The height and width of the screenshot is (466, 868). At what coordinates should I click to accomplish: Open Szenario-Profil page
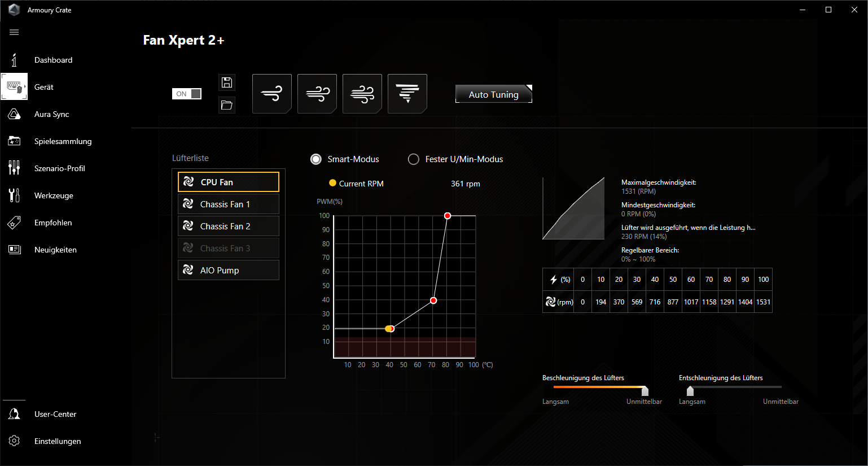(x=60, y=168)
